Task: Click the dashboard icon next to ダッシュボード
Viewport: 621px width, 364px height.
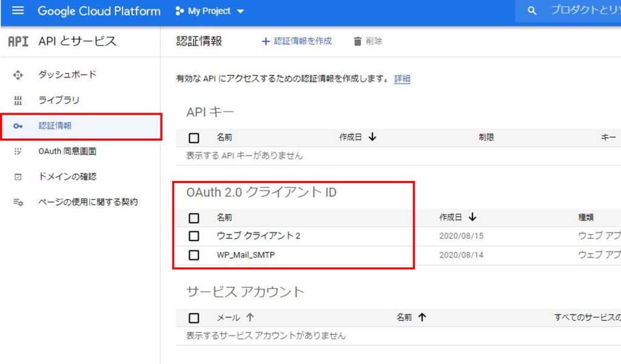Action: pyautogui.click(x=18, y=74)
